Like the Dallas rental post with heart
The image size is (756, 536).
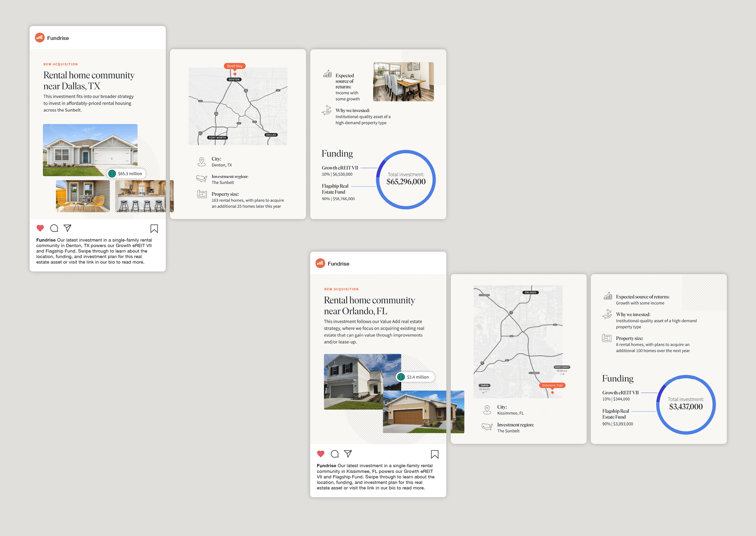point(40,228)
